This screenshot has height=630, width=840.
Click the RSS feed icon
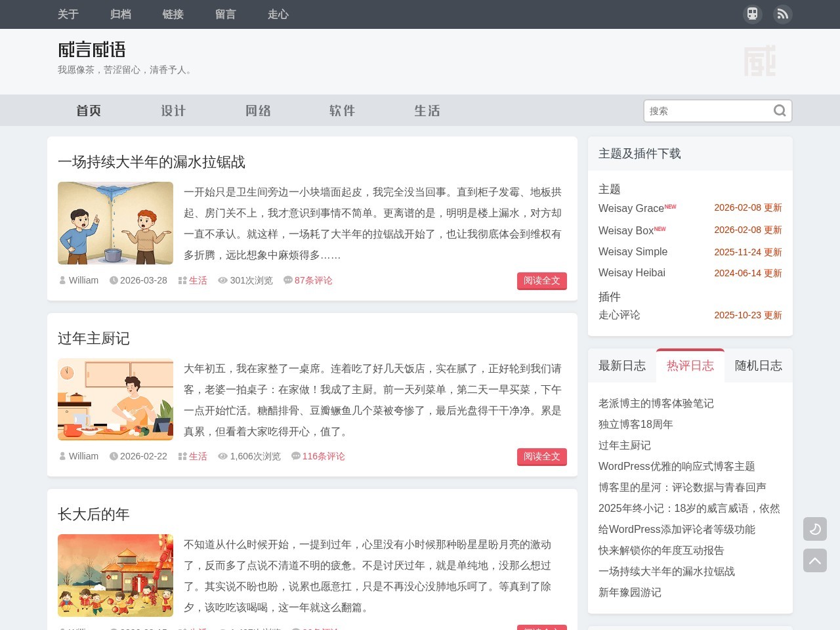782,14
